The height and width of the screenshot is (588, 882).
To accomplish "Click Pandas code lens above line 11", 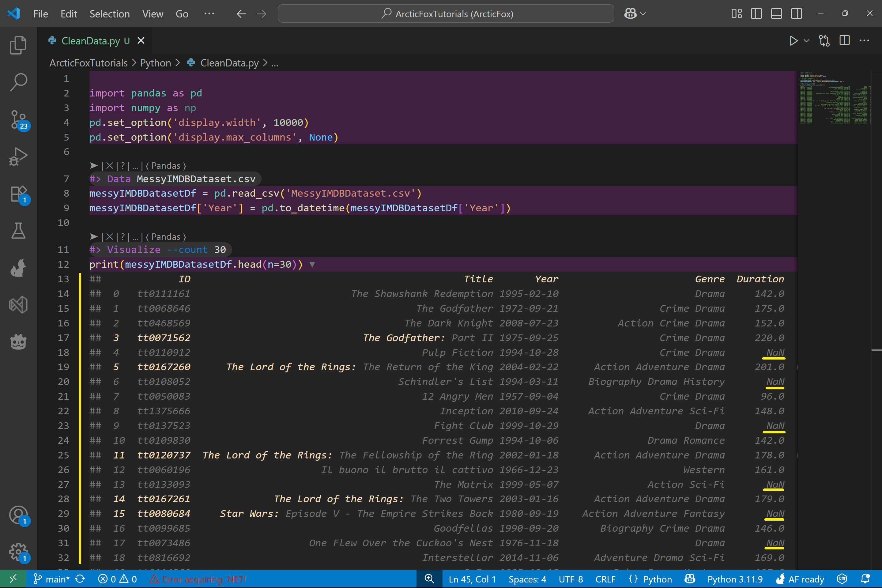I will [166, 237].
